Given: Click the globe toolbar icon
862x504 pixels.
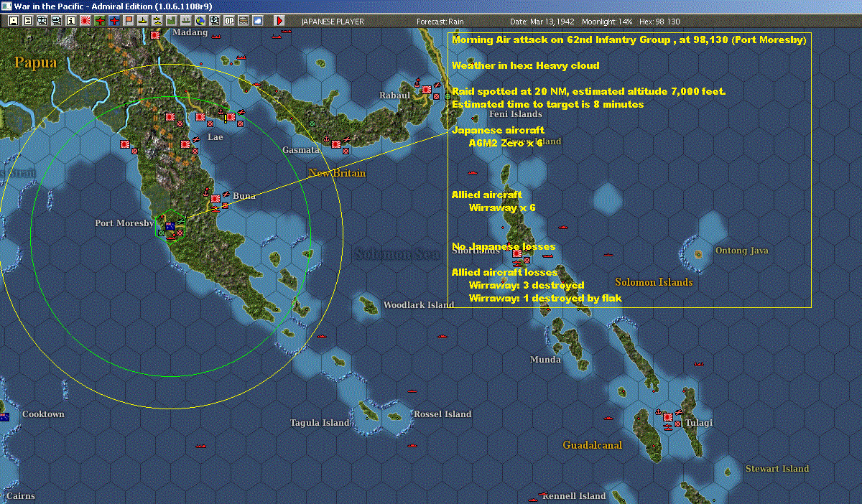Looking at the screenshot, I should coord(200,21).
